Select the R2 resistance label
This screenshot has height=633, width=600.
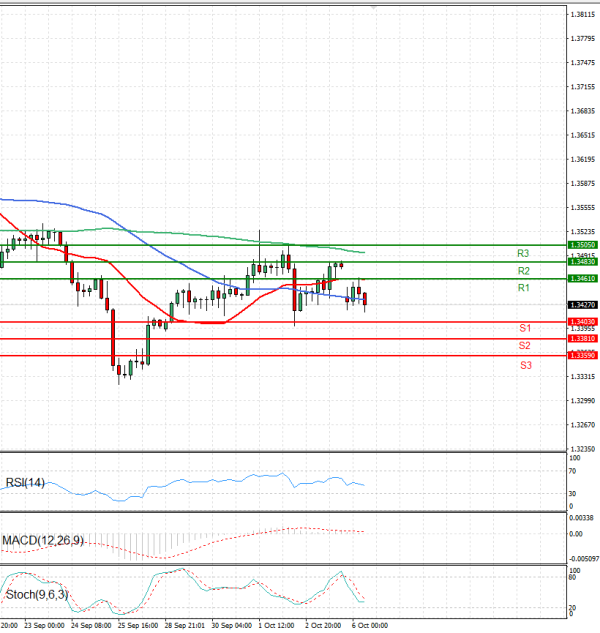pyautogui.click(x=523, y=271)
